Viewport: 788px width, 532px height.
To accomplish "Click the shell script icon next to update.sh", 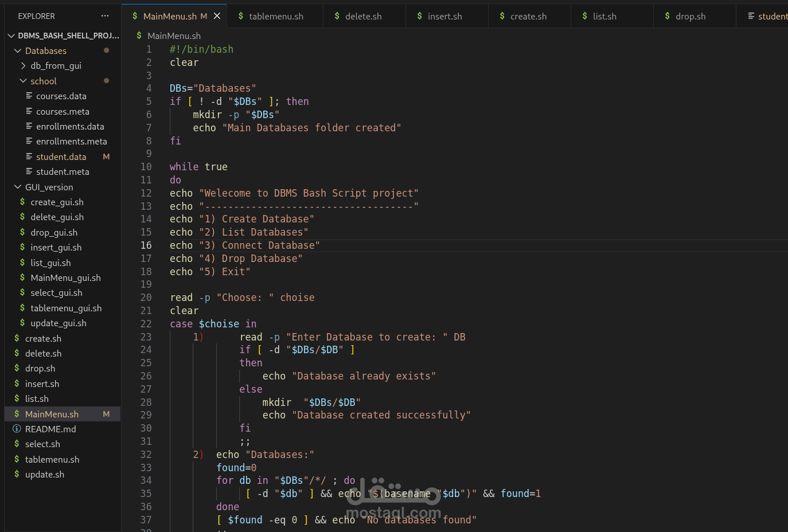I will tap(17, 474).
